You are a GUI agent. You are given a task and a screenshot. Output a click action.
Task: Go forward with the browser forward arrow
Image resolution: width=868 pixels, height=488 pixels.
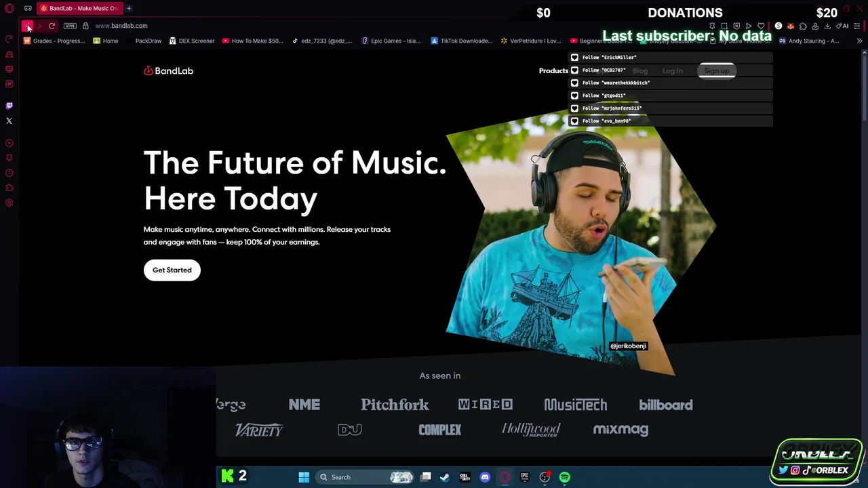click(39, 26)
